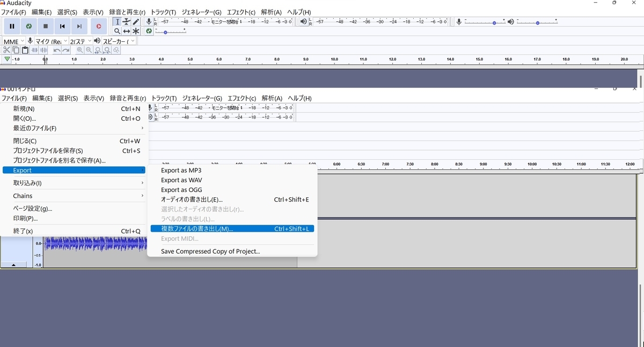Click the Zoom Toggle icon

click(116, 50)
